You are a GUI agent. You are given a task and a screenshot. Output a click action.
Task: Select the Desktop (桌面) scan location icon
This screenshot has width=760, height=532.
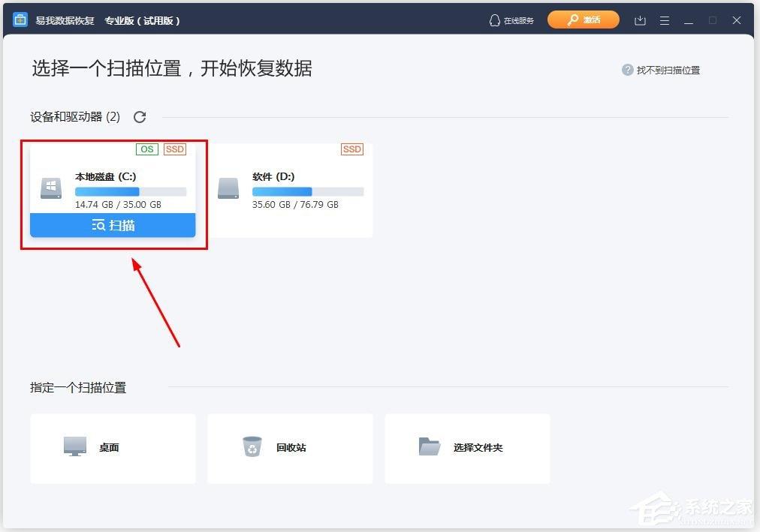click(x=74, y=445)
